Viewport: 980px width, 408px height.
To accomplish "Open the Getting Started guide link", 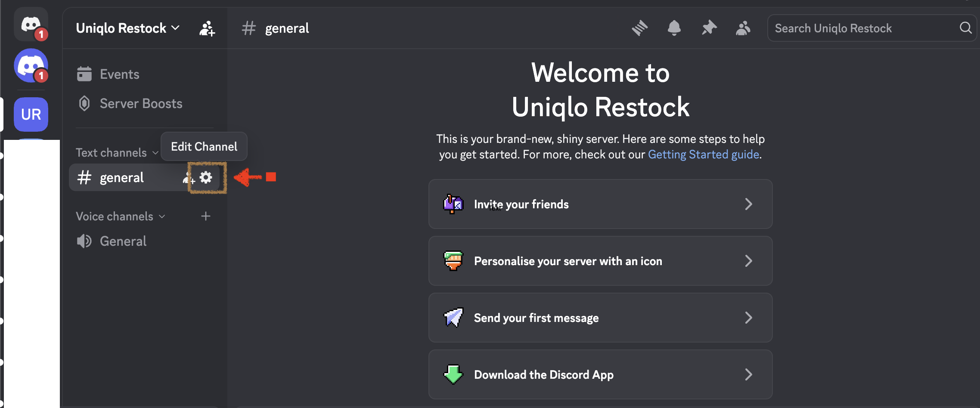I will [704, 155].
